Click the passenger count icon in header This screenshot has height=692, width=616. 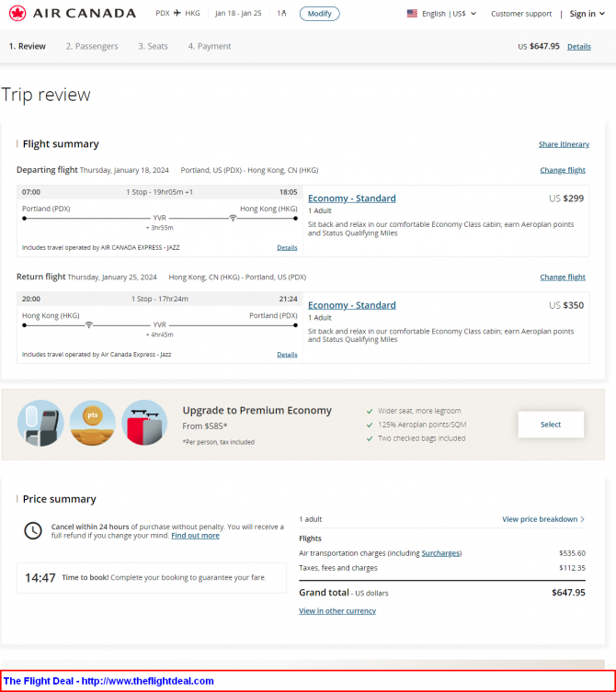coord(281,13)
